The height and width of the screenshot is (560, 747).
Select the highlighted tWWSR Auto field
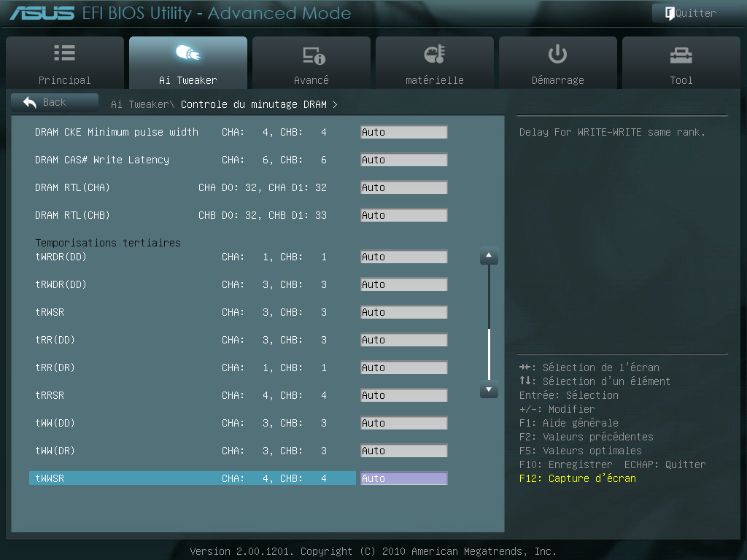[x=403, y=478]
